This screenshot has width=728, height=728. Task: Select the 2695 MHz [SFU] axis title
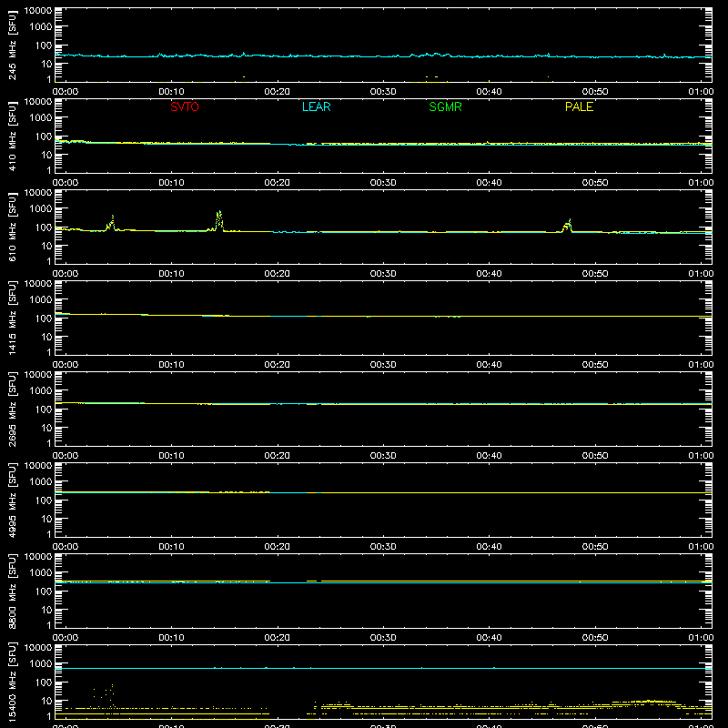tap(13, 409)
